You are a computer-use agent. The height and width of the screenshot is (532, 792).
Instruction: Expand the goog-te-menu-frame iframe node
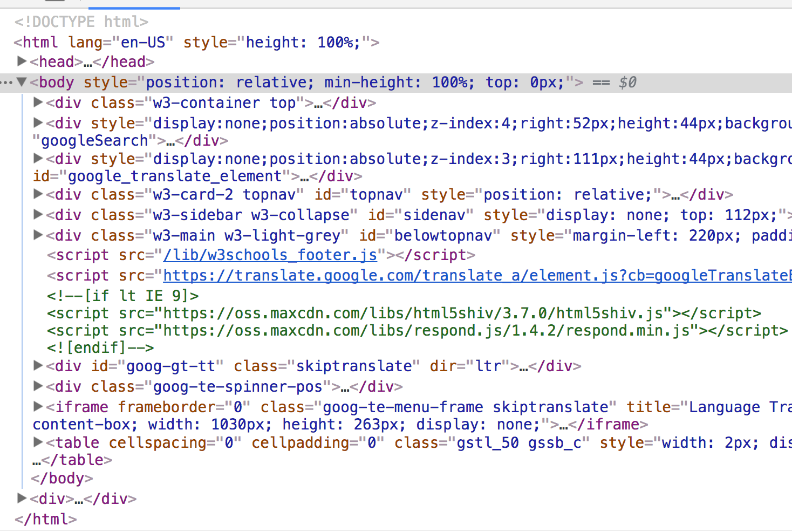click(38, 406)
